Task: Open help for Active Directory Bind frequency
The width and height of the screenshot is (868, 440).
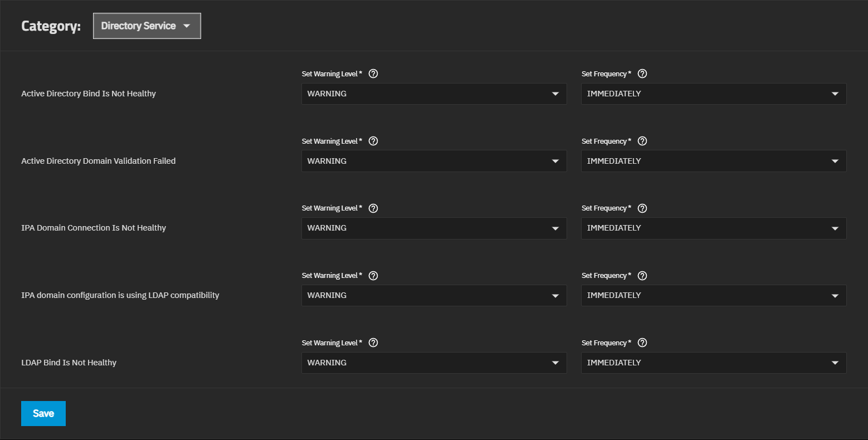Action: 642,74
